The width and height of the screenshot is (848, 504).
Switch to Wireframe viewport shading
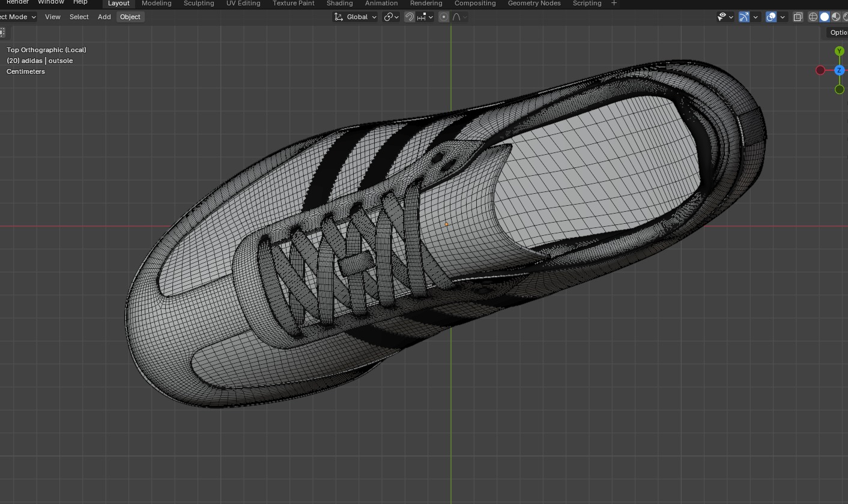tap(813, 17)
